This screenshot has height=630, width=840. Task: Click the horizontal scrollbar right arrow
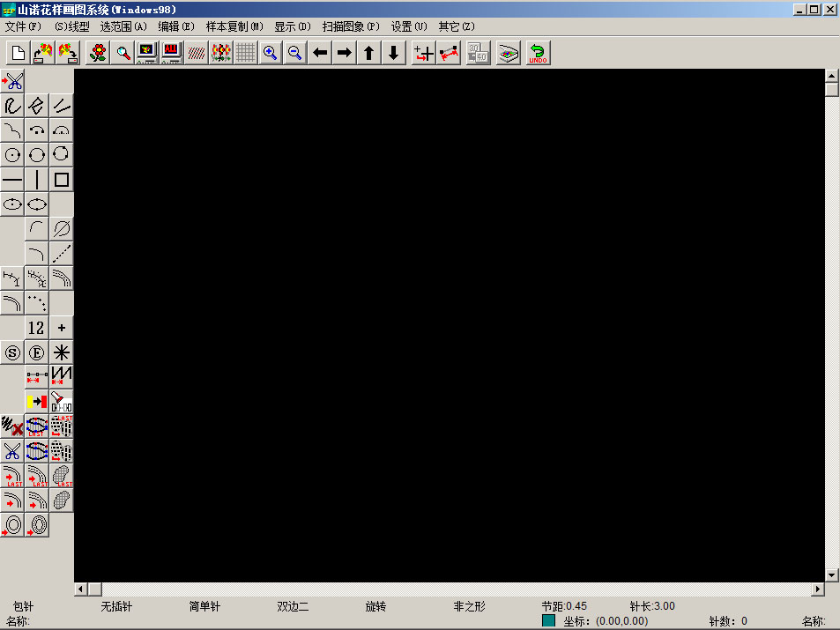click(817, 589)
